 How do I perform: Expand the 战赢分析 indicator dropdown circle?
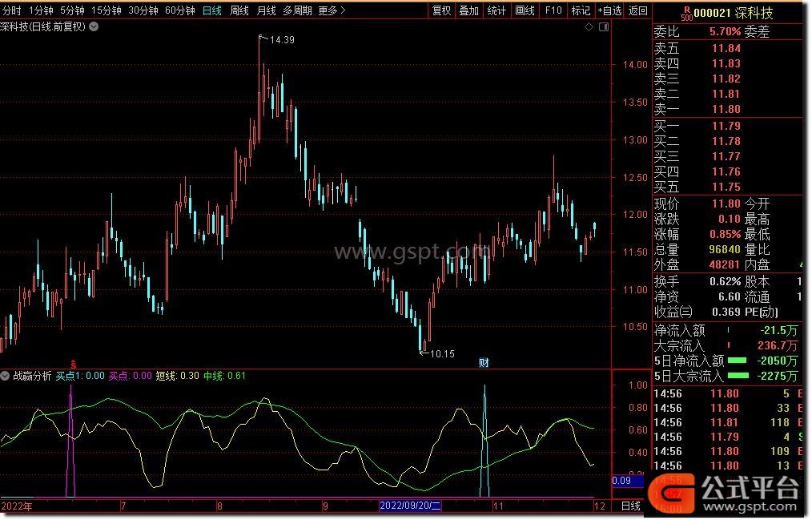(x=5, y=376)
